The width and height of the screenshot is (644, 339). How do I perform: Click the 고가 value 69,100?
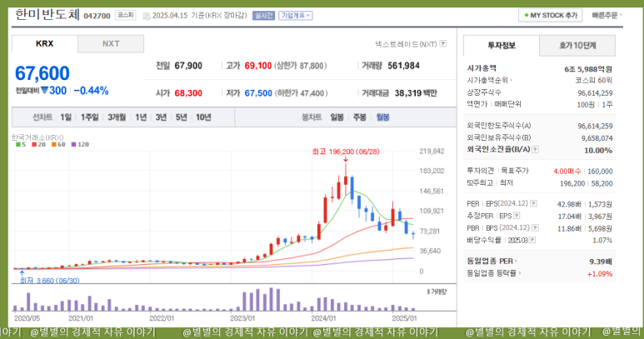click(x=258, y=66)
